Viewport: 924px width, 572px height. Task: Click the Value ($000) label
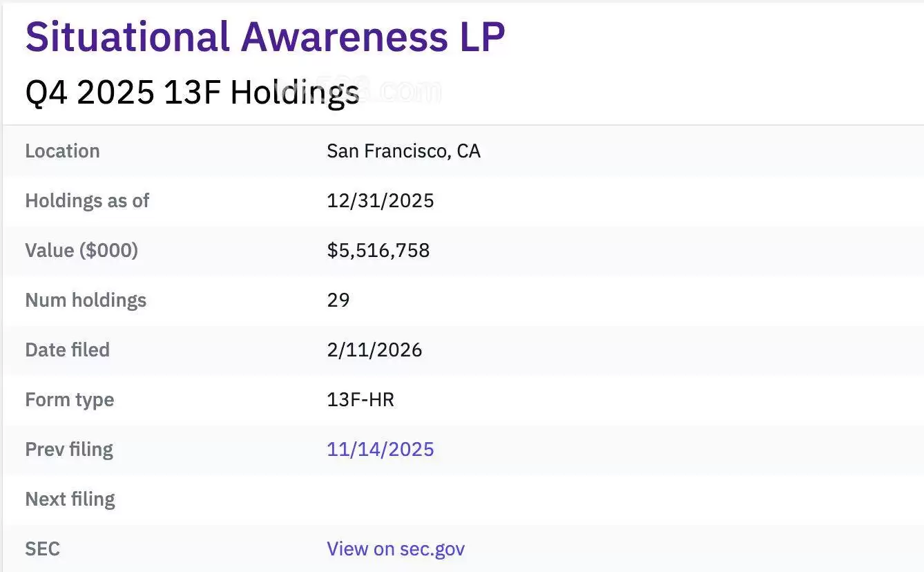coord(81,251)
